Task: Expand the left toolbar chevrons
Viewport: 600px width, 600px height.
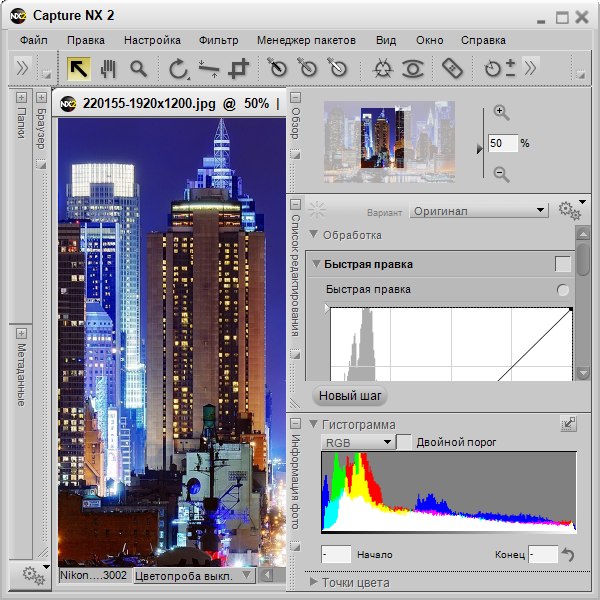Action: [22, 68]
